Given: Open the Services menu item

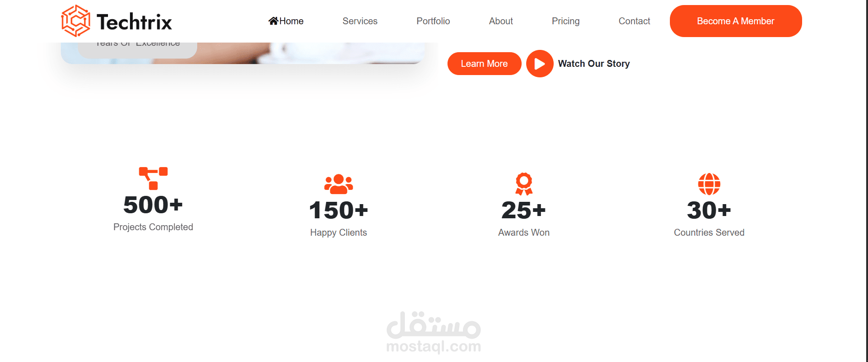Looking at the screenshot, I should (x=360, y=21).
